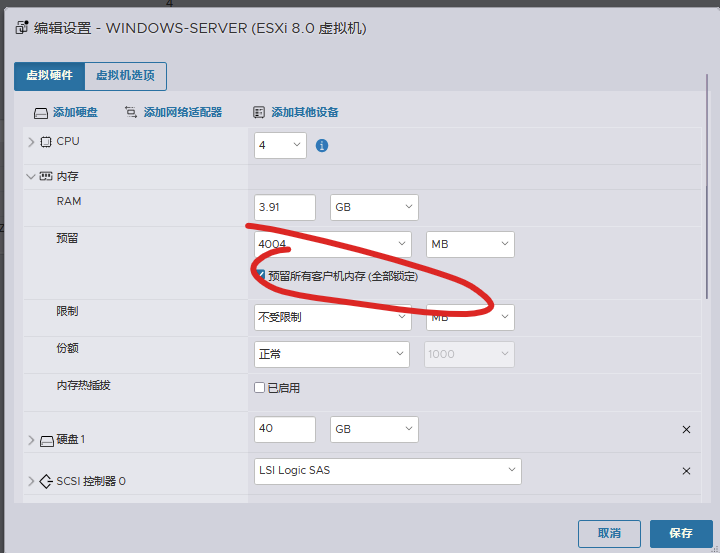Toggle reserve all guest memory checkbox
The image size is (720, 553).
tap(261, 276)
